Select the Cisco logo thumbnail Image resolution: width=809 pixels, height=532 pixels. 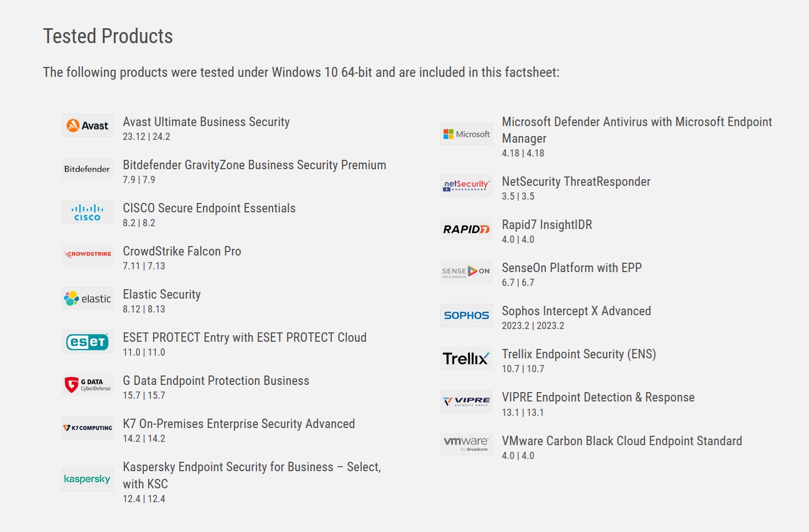tap(87, 212)
